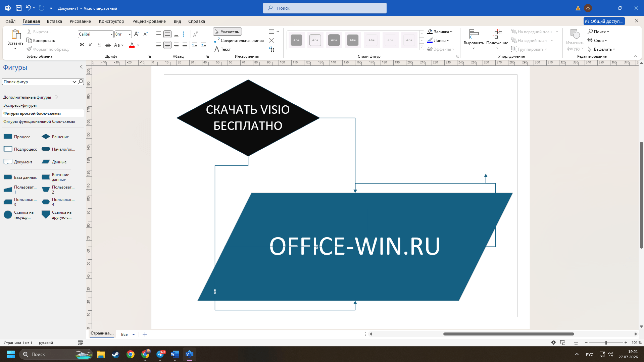Click the Paste clipboard icon
Screen dimensions: 644x362
(x=15, y=35)
